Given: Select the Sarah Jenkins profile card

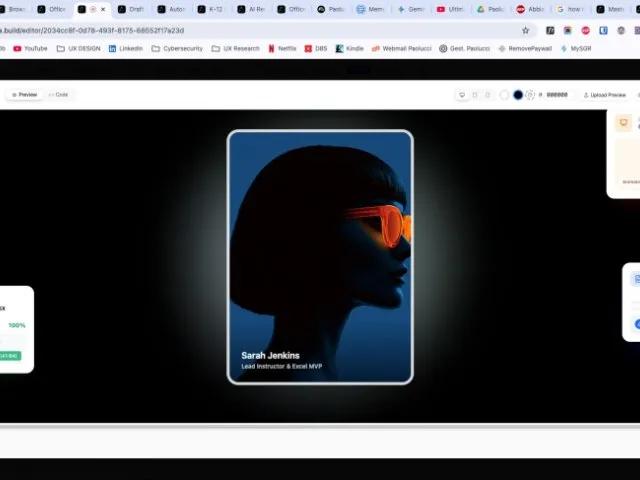Looking at the screenshot, I should pos(320,257).
